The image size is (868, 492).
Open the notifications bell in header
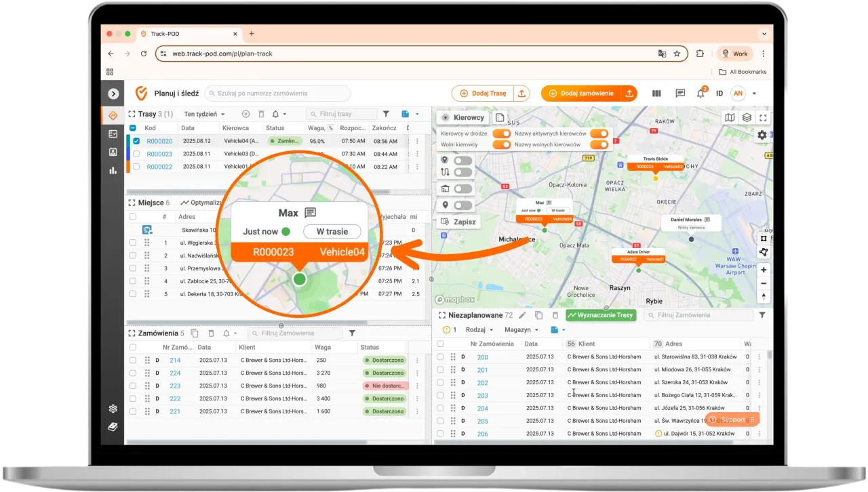click(701, 94)
